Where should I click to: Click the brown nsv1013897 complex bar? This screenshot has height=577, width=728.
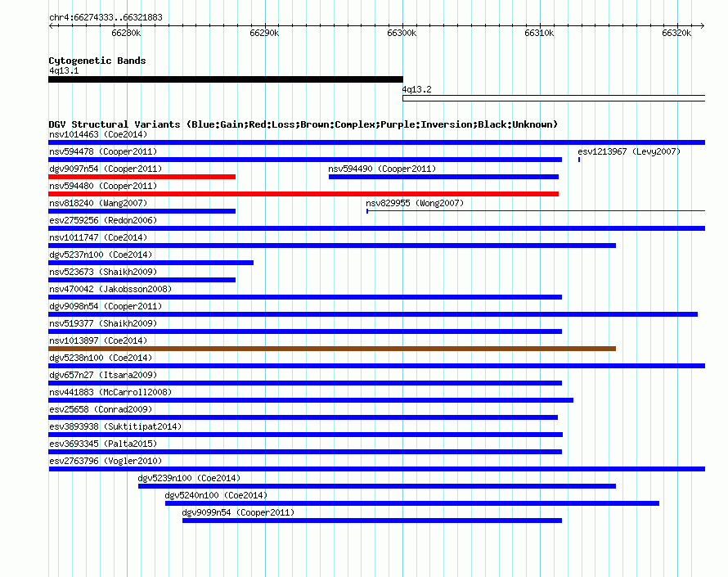pyautogui.click(x=332, y=349)
